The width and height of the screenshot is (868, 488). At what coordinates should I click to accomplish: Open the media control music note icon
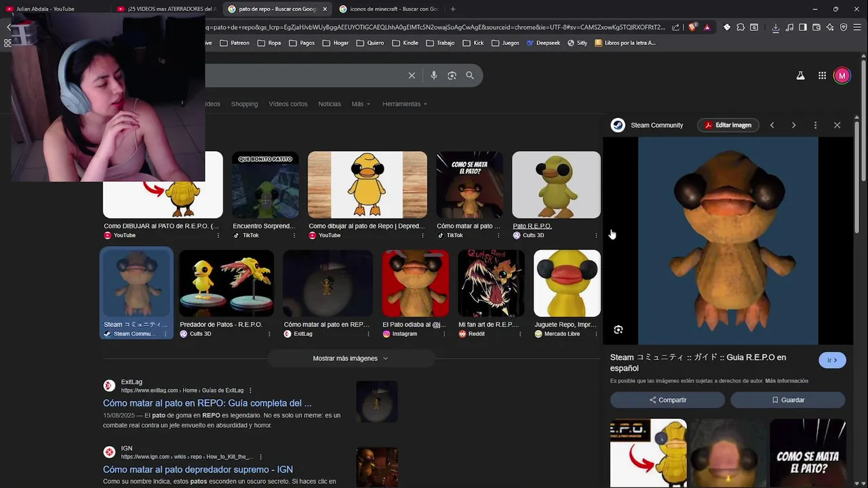789,27
